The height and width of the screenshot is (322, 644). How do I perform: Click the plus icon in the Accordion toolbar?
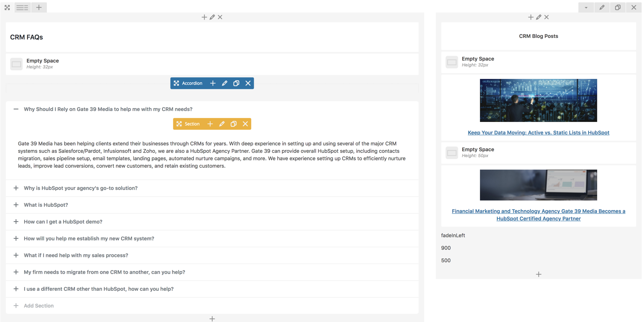click(x=213, y=83)
